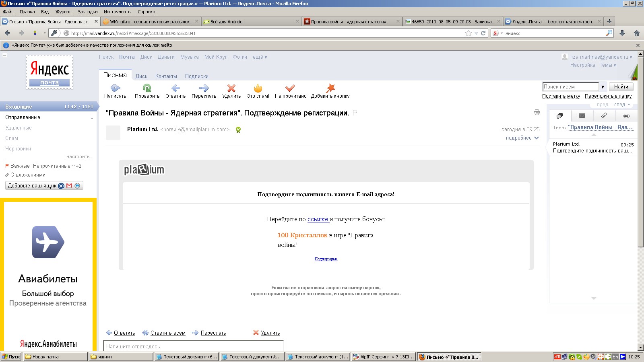Open the Темы themes dropdown
Viewport: 644px width, 362px height.
click(x=608, y=65)
